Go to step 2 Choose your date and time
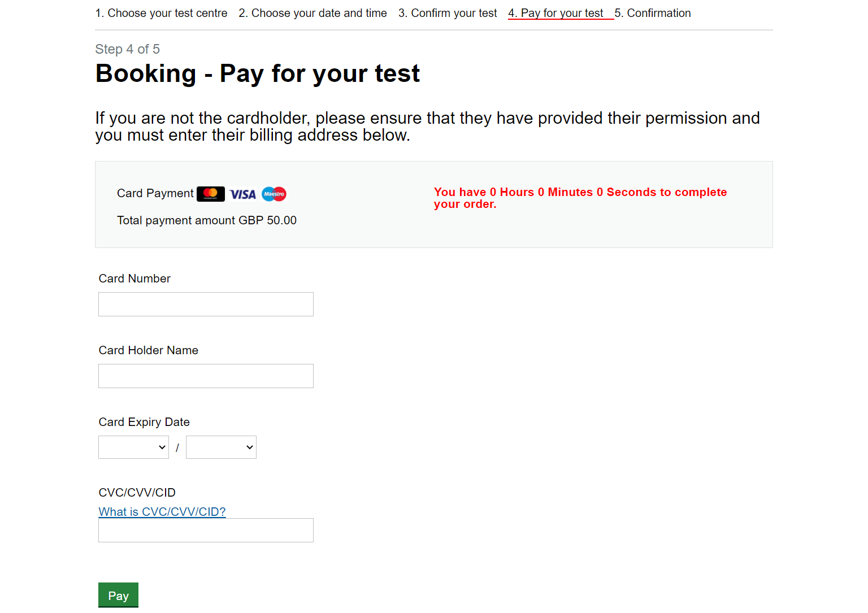Screen dimensions: 868x613 313,13
